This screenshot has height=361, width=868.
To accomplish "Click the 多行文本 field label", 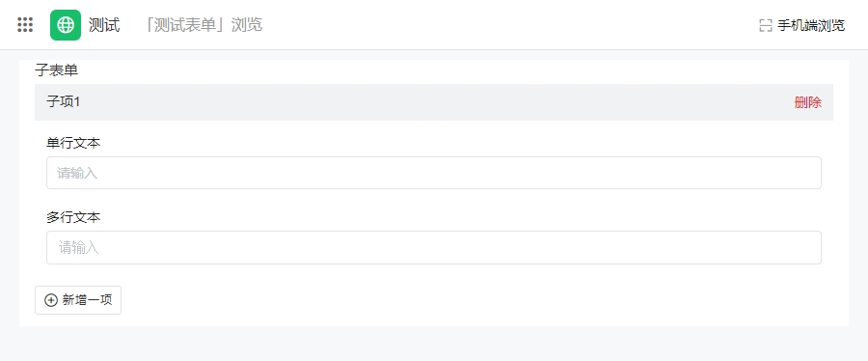I will (73, 217).
